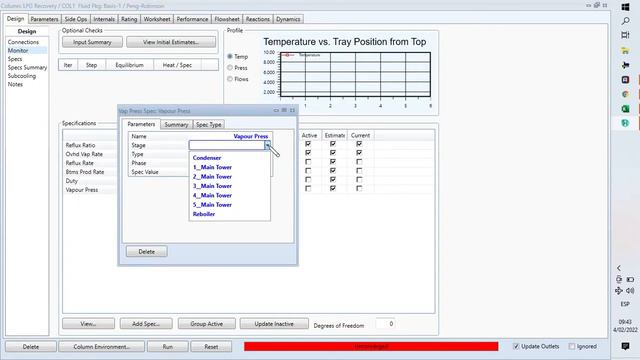Switch to the Rating tab
The image size is (640, 360).
coord(129,19)
